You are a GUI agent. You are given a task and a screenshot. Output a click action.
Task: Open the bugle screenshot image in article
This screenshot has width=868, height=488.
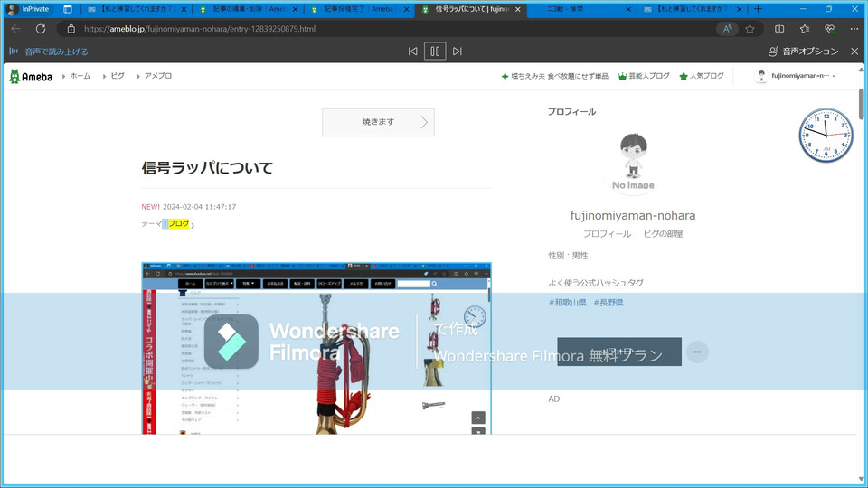tap(316, 348)
